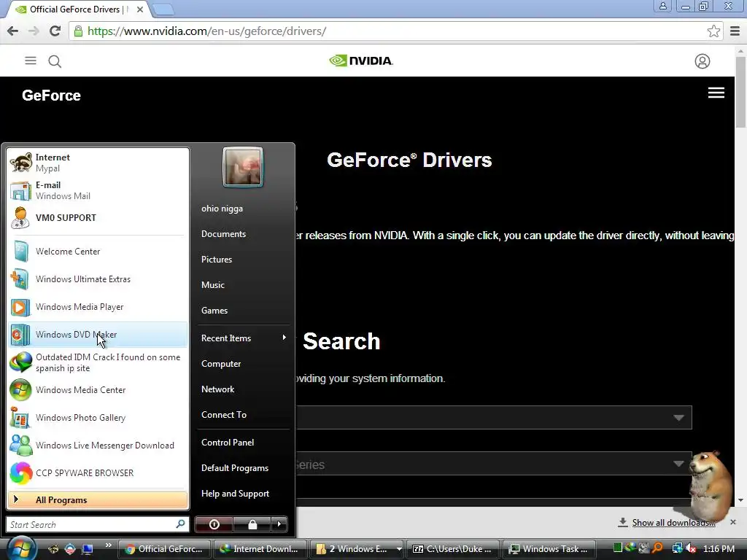The image size is (747, 560).
Task: Click the volume muted tray icon
Action: click(x=691, y=548)
